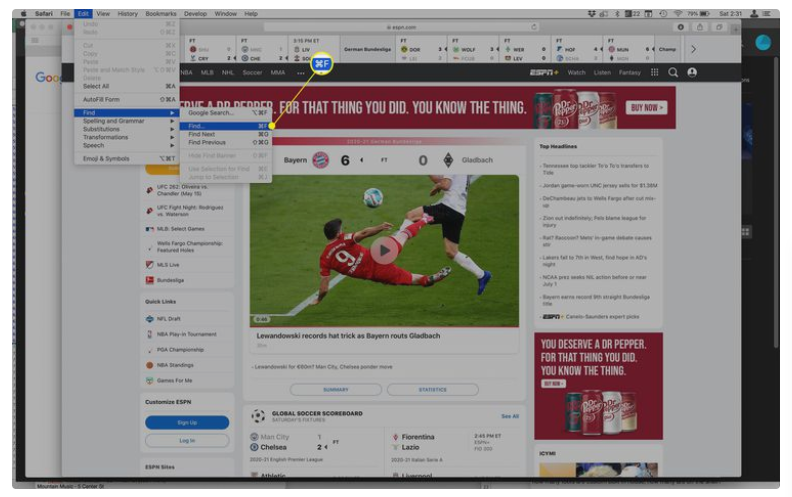This screenshot has height=497, width=792.
Task: Choose Select All in the Edit menu
Action: point(126,86)
